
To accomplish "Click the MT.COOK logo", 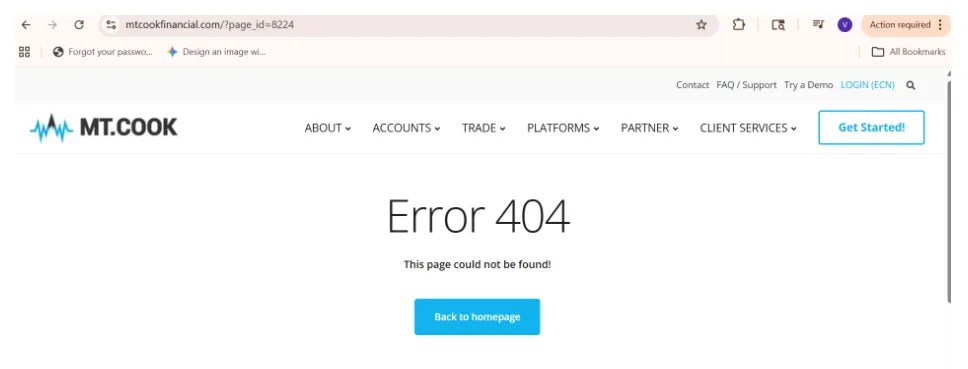I will (x=104, y=128).
